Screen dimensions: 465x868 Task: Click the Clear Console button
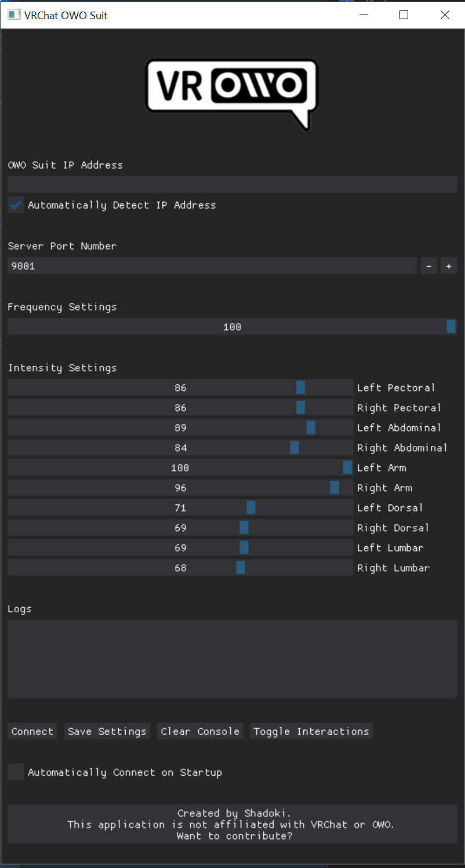click(x=200, y=732)
